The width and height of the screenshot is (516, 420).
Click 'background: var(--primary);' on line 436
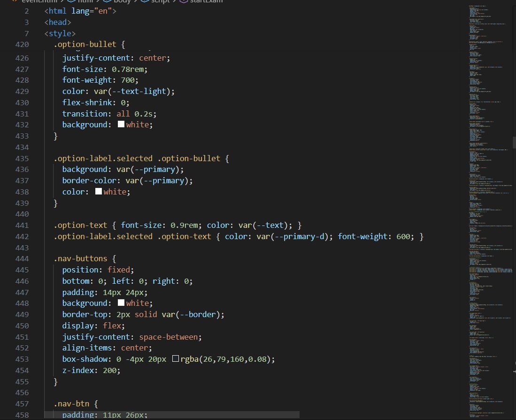tap(123, 169)
